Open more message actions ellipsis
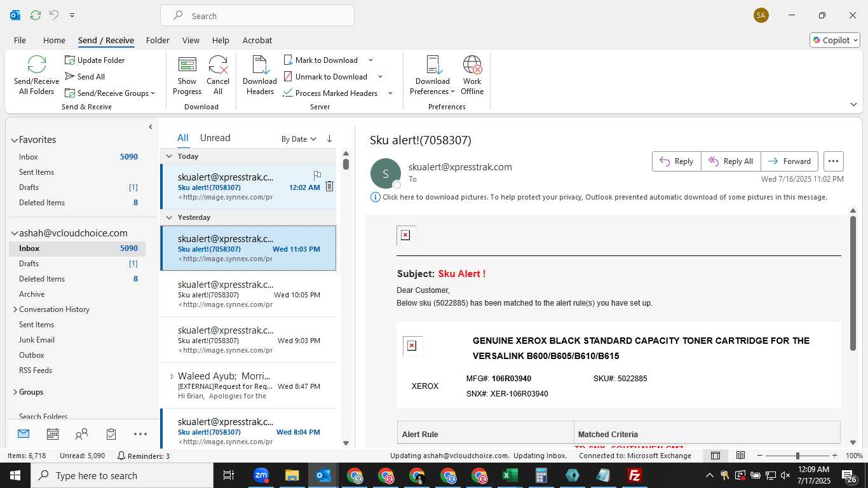Viewport: 868px width, 488px height. 834,161
